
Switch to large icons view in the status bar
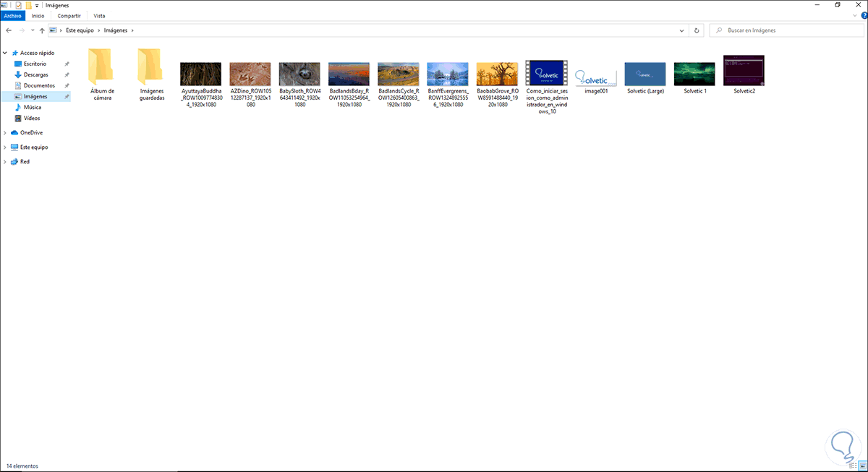click(864, 465)
